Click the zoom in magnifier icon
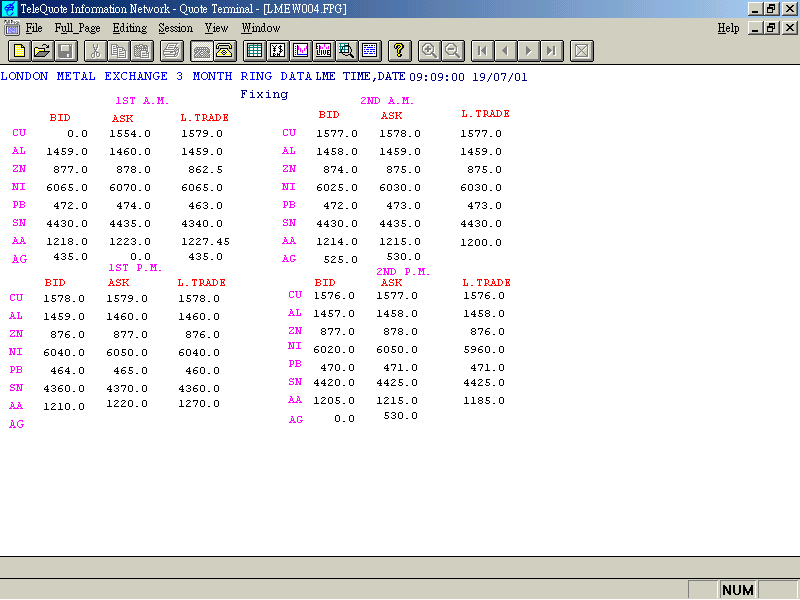This screenshot has height=600, width=800. click(429, 51)
